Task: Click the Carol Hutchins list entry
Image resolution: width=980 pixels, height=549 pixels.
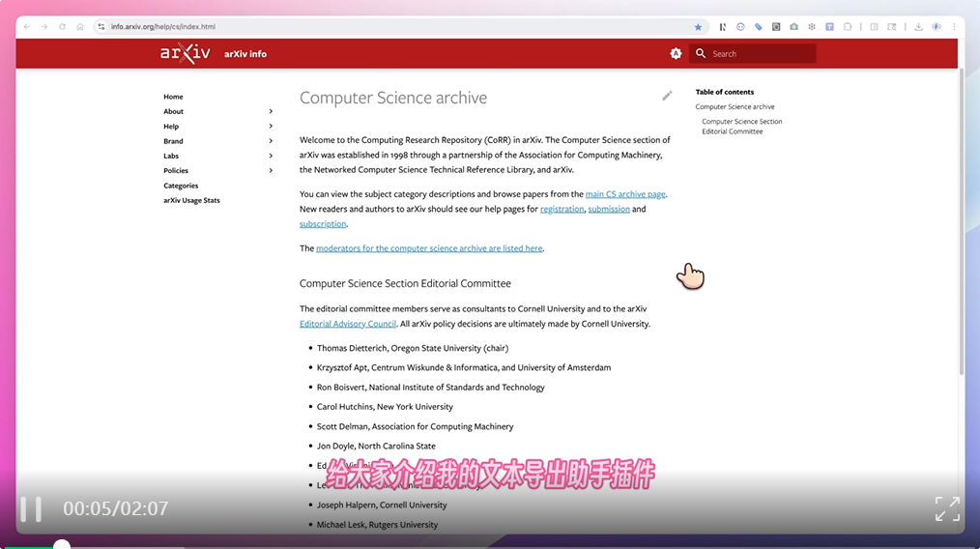Action: click(x=385, y=407)
